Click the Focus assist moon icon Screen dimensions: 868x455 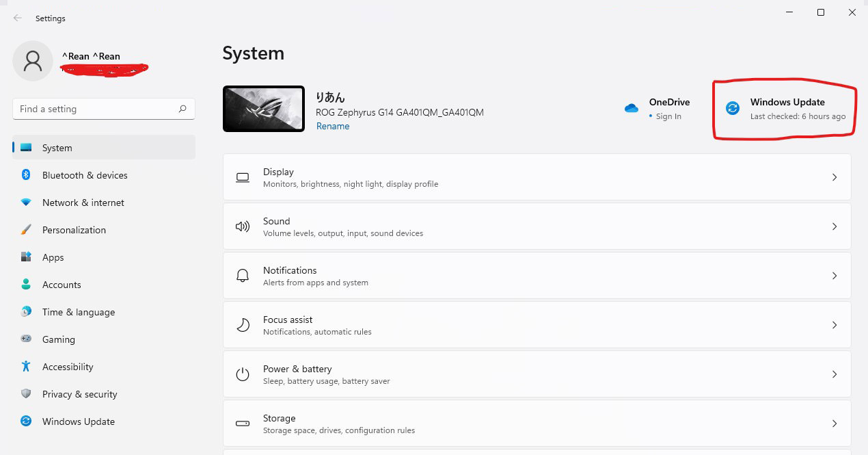(x=243, y=325)
